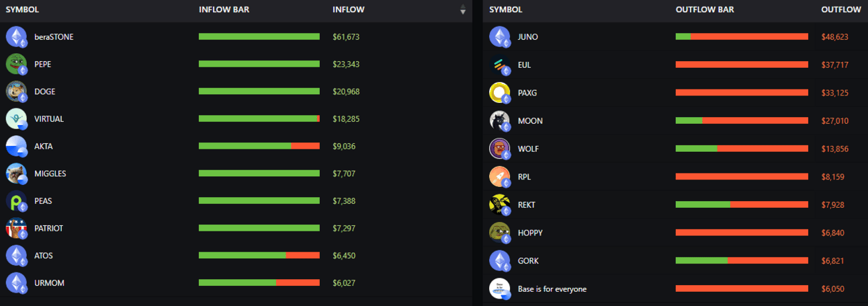Click the REKT outflow bar
The image size is (868, 306).
pos(742,204)
